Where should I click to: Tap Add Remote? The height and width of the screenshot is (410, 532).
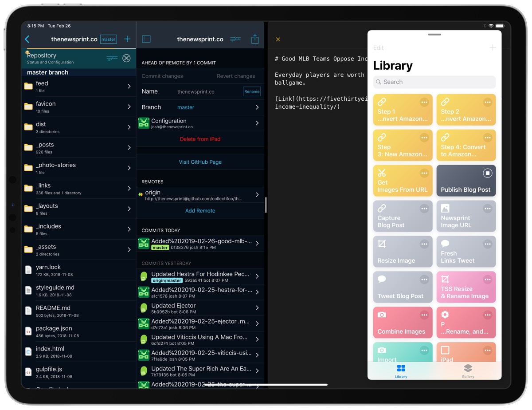coord(200,211)
